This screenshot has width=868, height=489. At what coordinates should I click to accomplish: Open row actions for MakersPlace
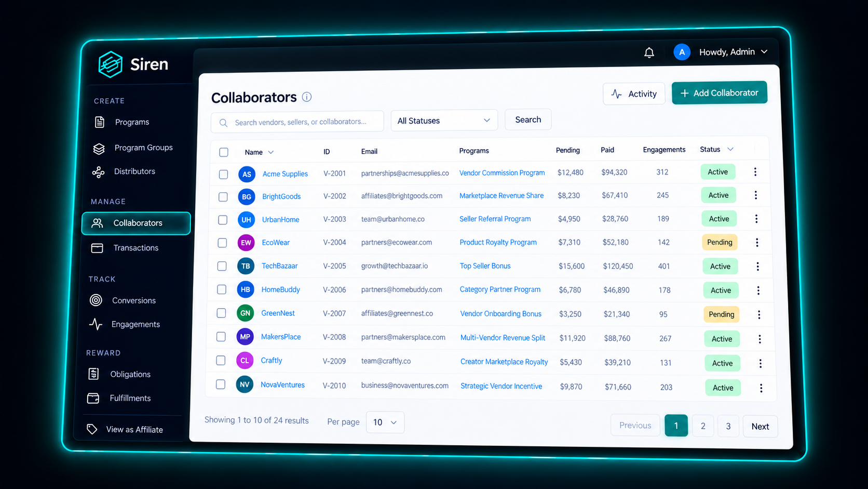(x=759, y=339)
